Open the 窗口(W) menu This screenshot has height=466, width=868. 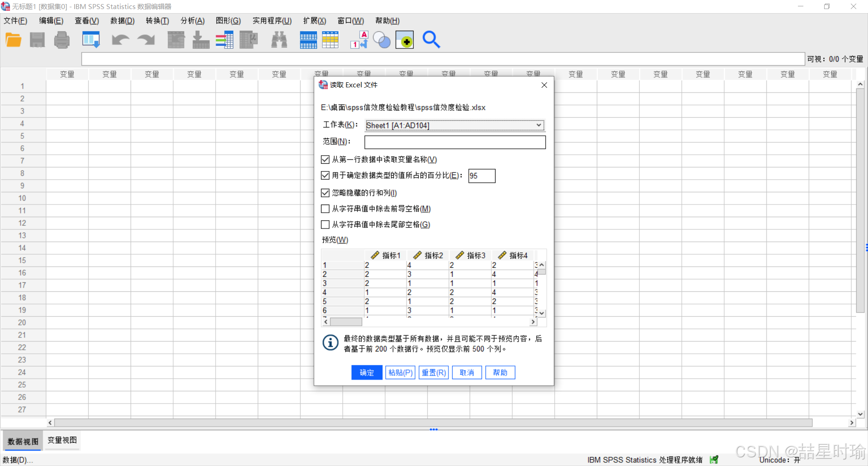[351, 21]
